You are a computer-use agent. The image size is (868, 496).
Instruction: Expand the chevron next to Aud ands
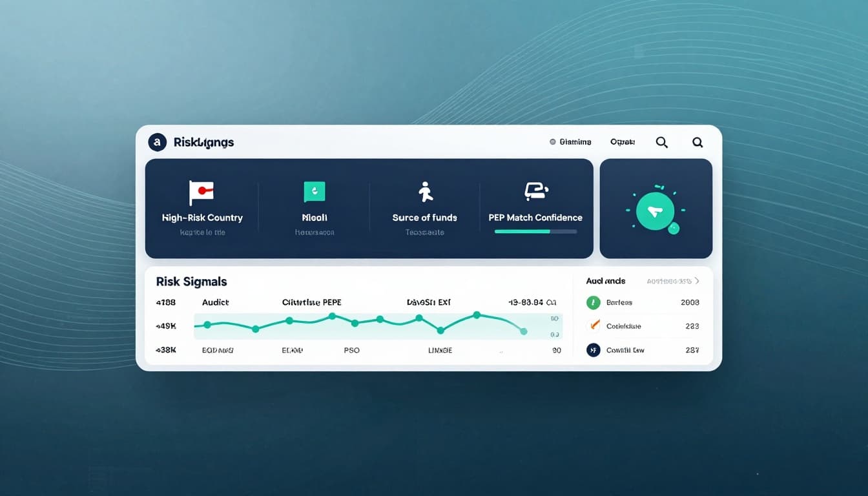pyautogui.click(x=697, y=281)
